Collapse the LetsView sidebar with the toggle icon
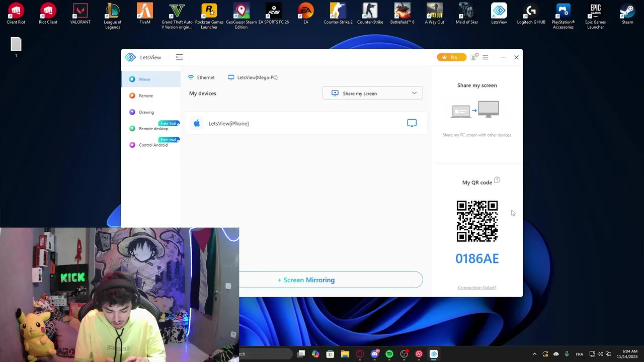This screenshot has width=644, height=362. click(179, 57)
